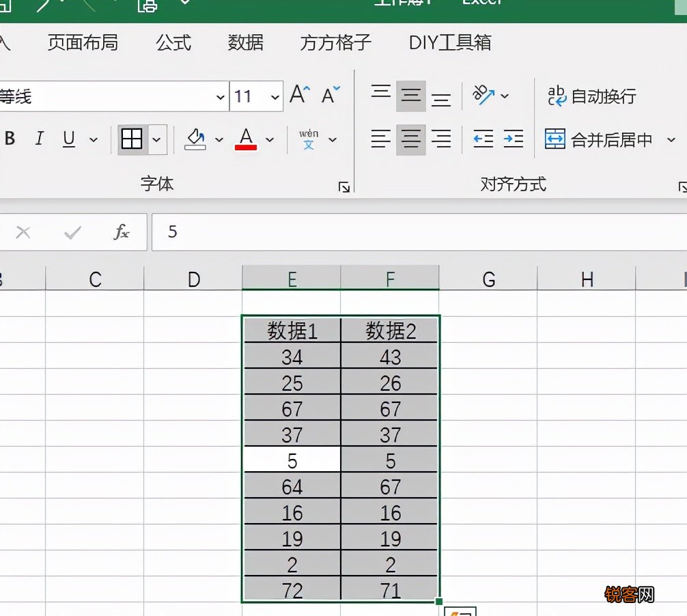Viewport: 687px width, 616px height.
Task: Open text orientation dropdown arrow
Action: coord(505,96)
